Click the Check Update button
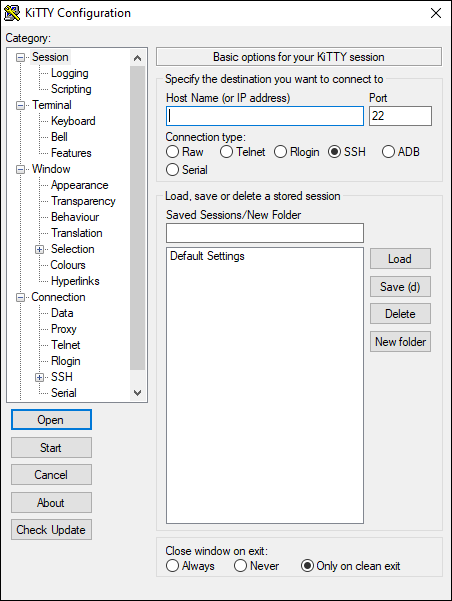 tap(51, 530)
